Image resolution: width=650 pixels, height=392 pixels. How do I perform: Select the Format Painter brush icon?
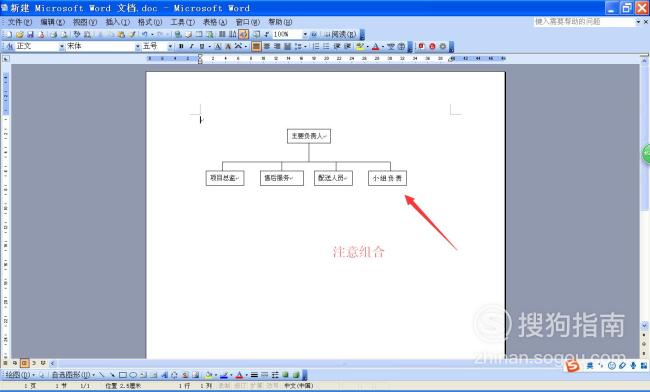point(132,34)
